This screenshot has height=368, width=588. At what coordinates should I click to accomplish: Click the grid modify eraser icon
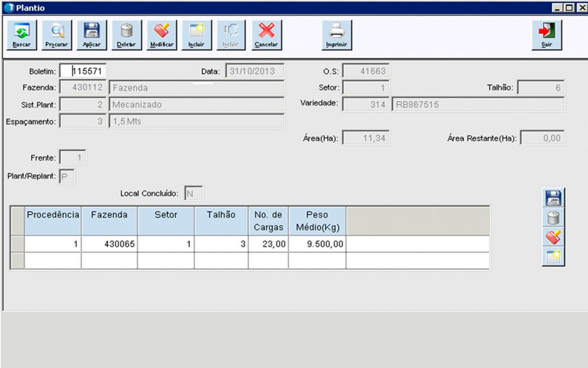click(553, 237)
